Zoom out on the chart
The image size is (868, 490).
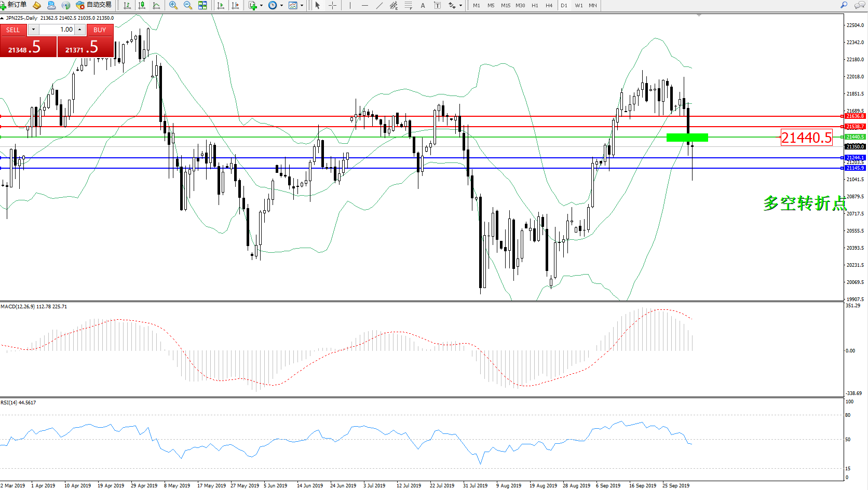coord(188,5)
